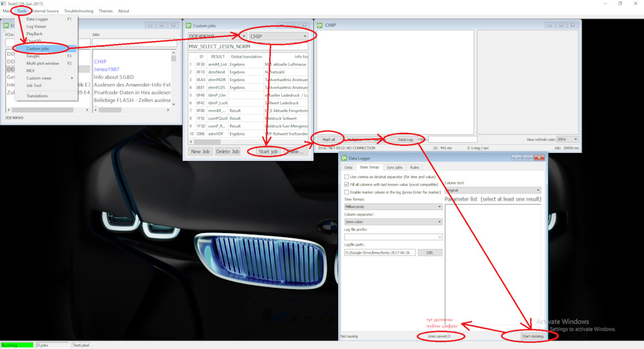
Task: Click the Filter input field in CHIP window
Action: [x=452, y=140]
